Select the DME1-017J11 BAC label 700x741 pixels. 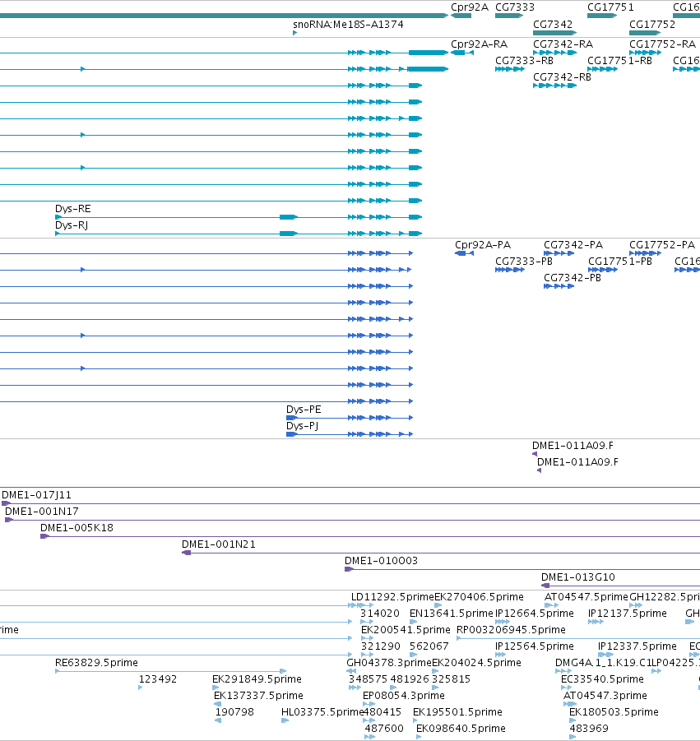36,495
